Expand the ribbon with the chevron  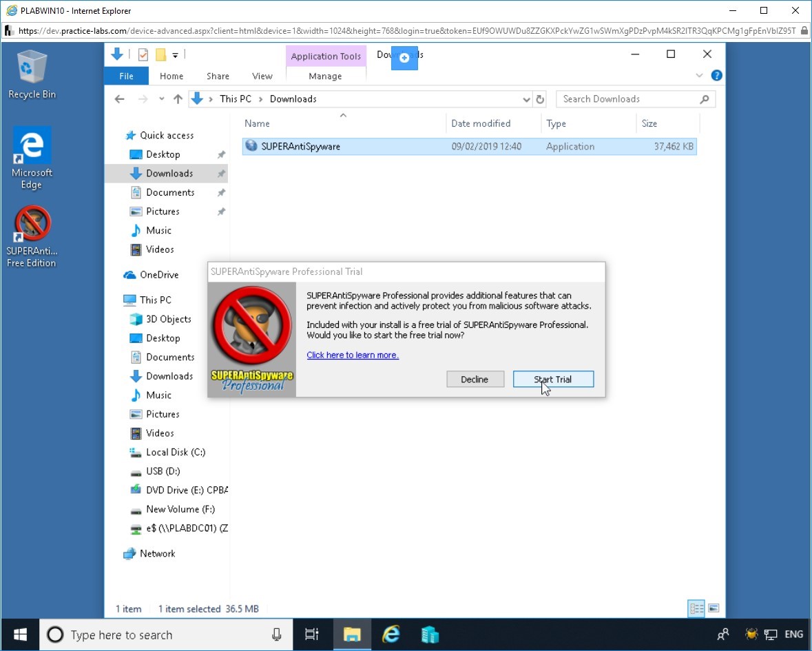click(699, 76)
